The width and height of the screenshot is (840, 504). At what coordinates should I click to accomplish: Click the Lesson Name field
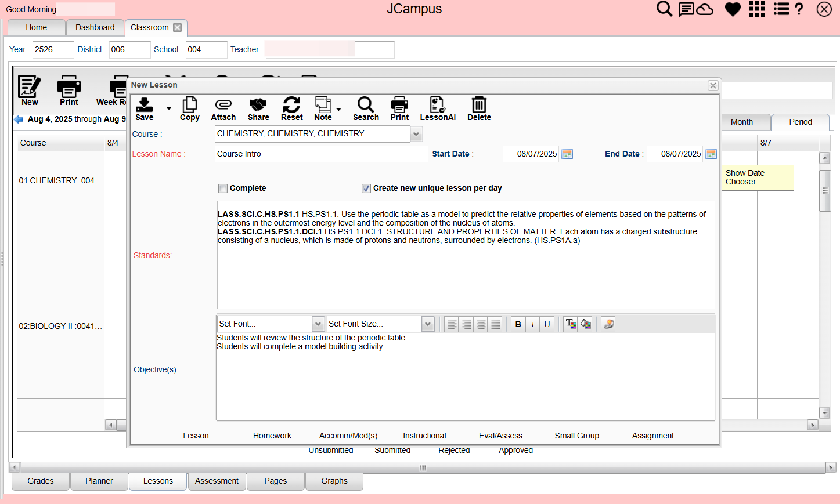321,154
